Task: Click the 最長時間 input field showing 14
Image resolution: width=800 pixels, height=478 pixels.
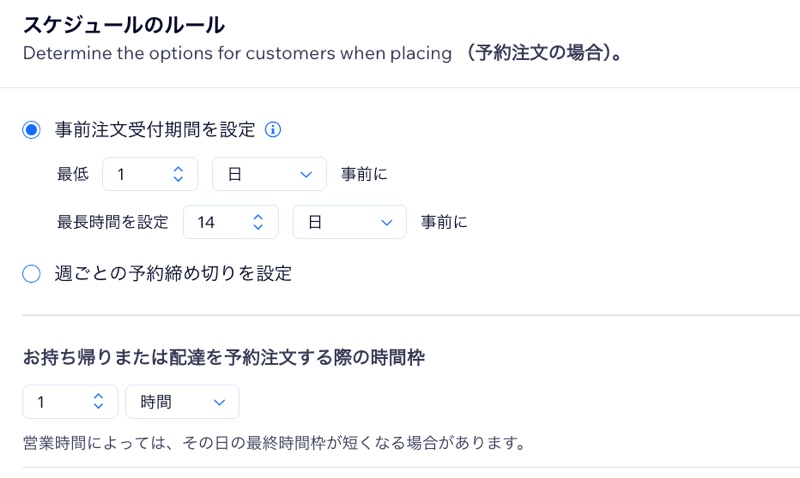Action: [x=218, y=222]
